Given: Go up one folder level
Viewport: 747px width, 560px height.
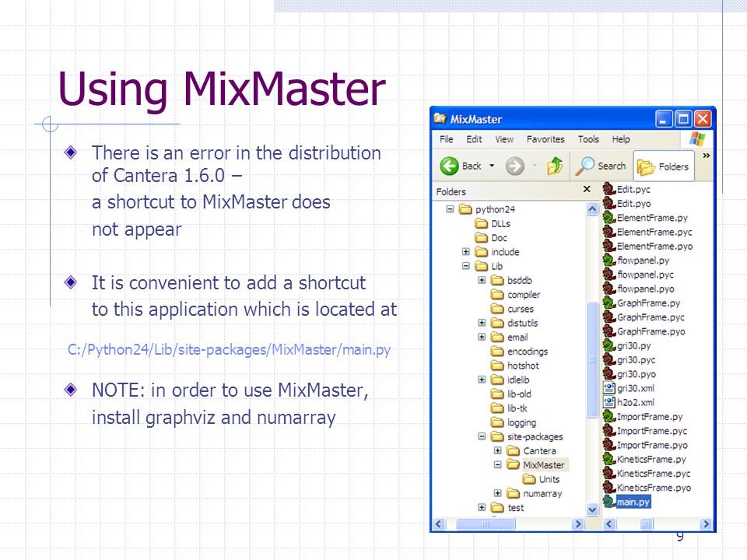Looking at the screenshot, I should (x=555, y=166).
